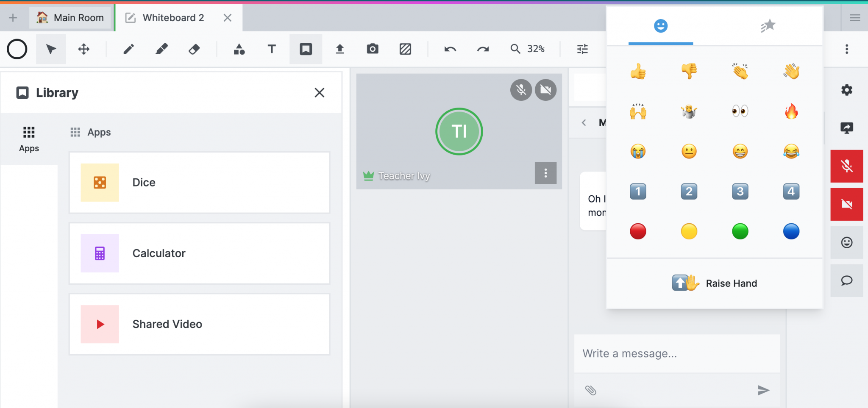Send the green circle reaction
The width and height of the screenshot is (868, 408).
click(740, 231)
